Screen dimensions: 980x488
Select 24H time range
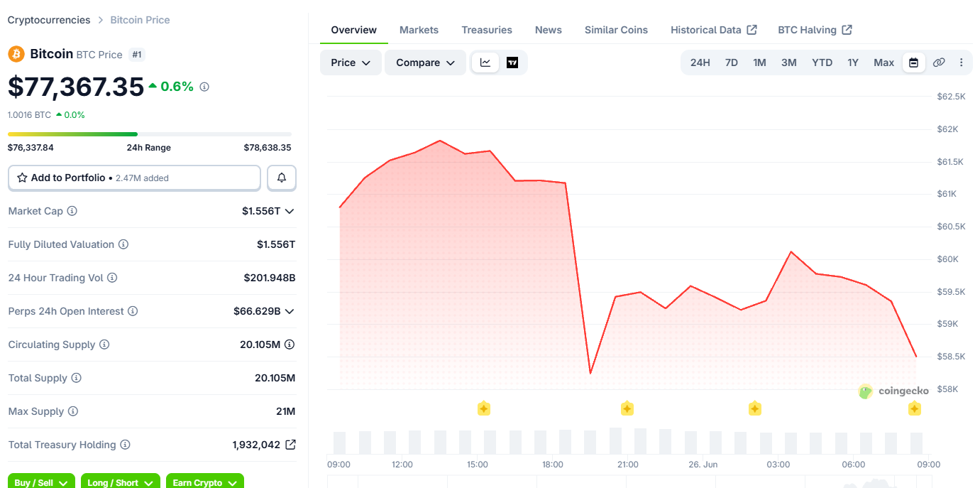point(700,63)
